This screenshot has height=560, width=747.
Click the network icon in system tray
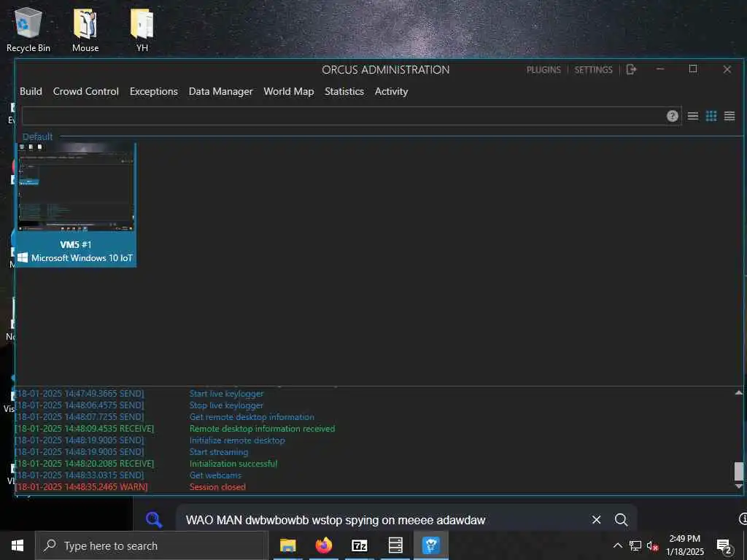[x=635, y=545]
